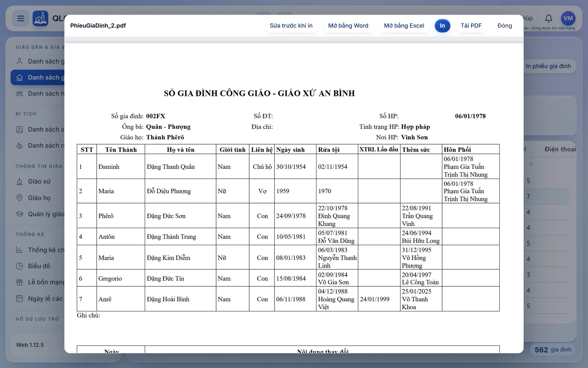The image size is (588, 368).
Task: Click the name Đặng Hoài Bình in row 7
Action: tap(168, 299)
